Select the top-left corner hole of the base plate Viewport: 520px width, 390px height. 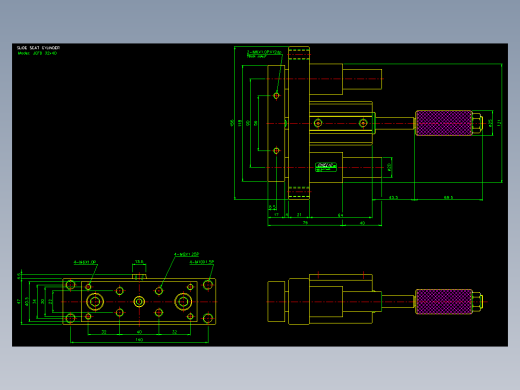[x=70, y=285]
